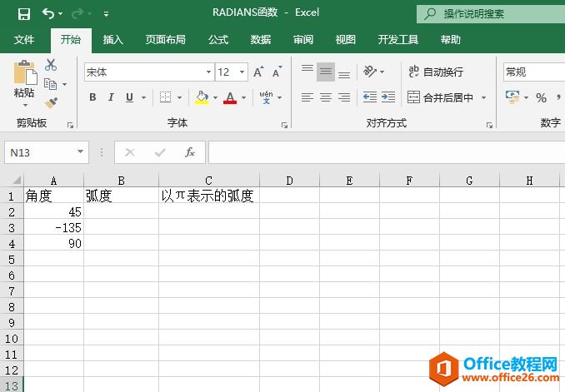Open the number format 常规 dropdown
Viewport: 565px width, 392px height.
[533, 72]
